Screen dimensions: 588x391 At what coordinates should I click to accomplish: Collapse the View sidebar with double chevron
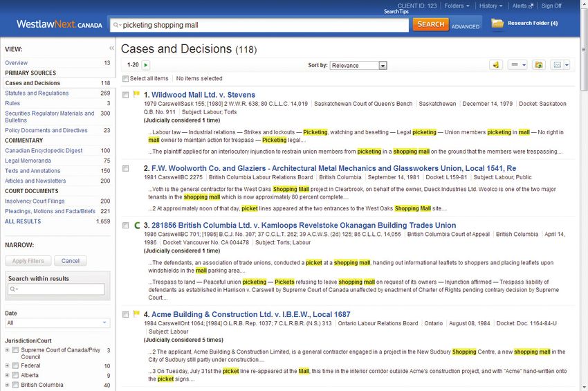[111, 48]
